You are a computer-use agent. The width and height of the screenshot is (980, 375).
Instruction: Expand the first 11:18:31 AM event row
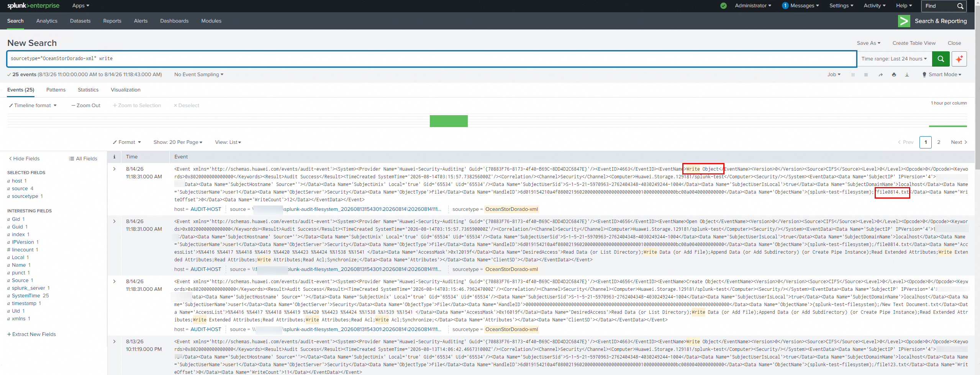[x=114, y=169]
